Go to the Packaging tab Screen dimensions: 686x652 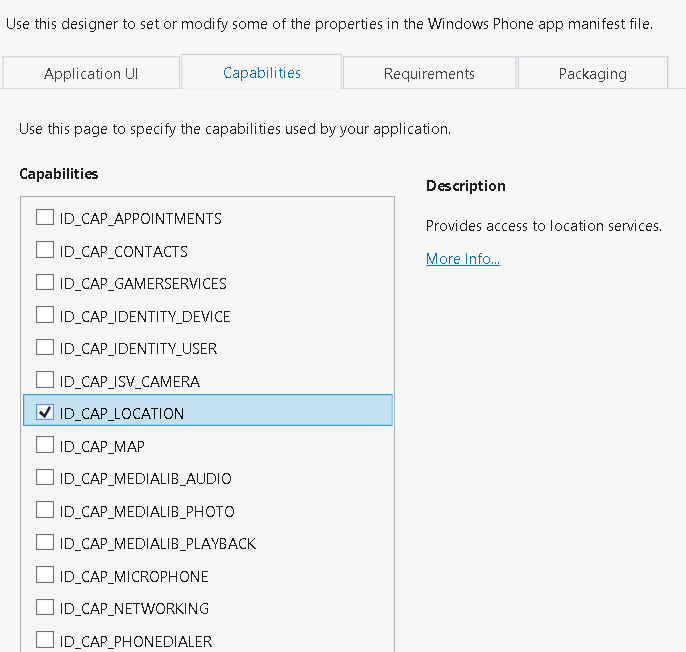[x=593, y=73]
